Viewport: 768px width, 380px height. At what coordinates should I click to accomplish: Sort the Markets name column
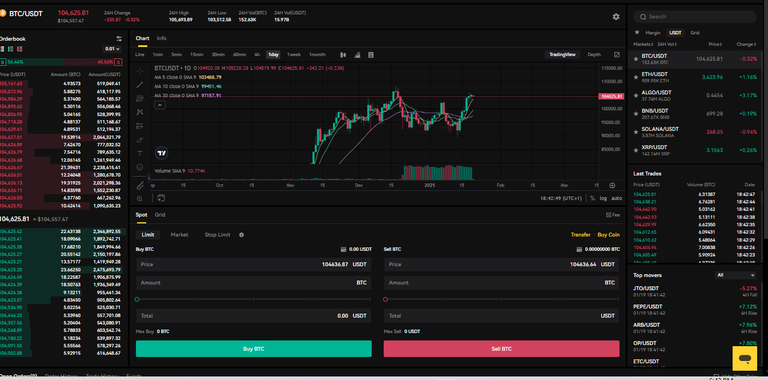(x=644, y=44)
